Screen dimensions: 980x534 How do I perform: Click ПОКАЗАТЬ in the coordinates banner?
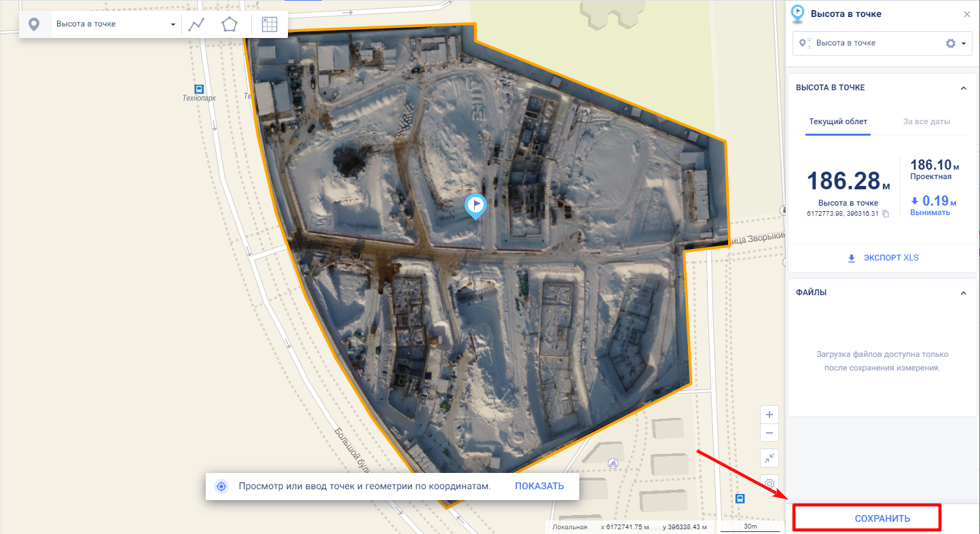539,487
